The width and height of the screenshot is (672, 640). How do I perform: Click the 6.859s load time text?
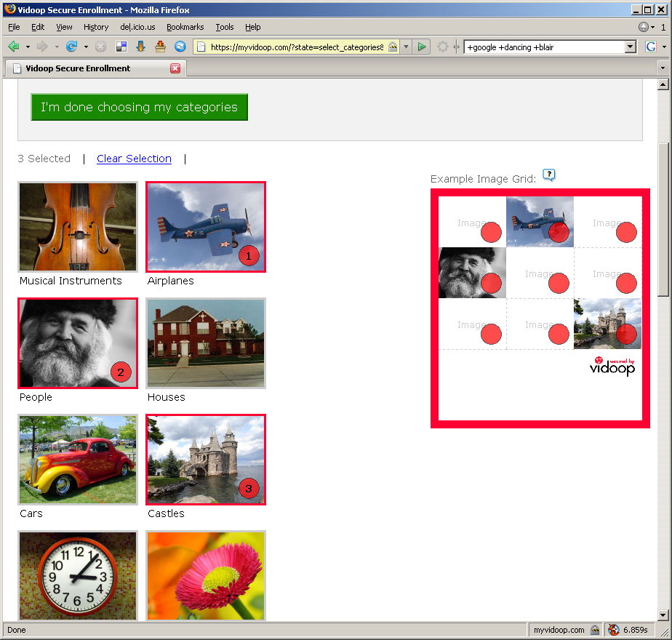tap(635, 630)
